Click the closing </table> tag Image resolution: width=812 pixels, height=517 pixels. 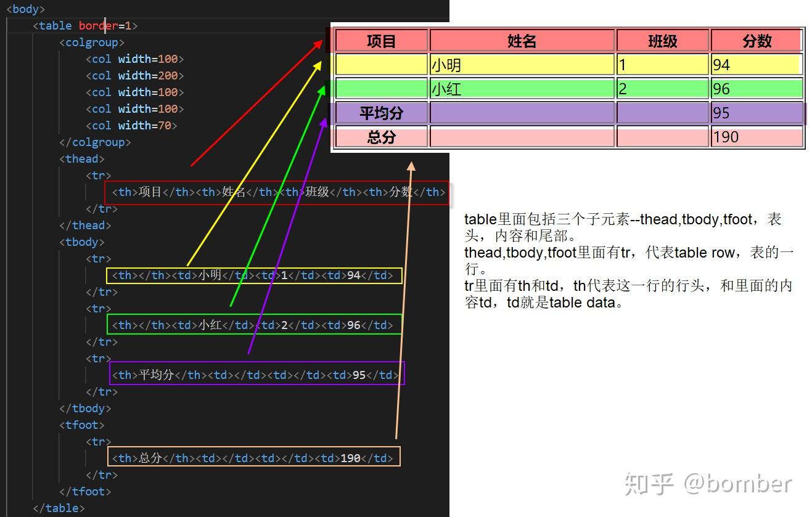[x=59, y=508]
